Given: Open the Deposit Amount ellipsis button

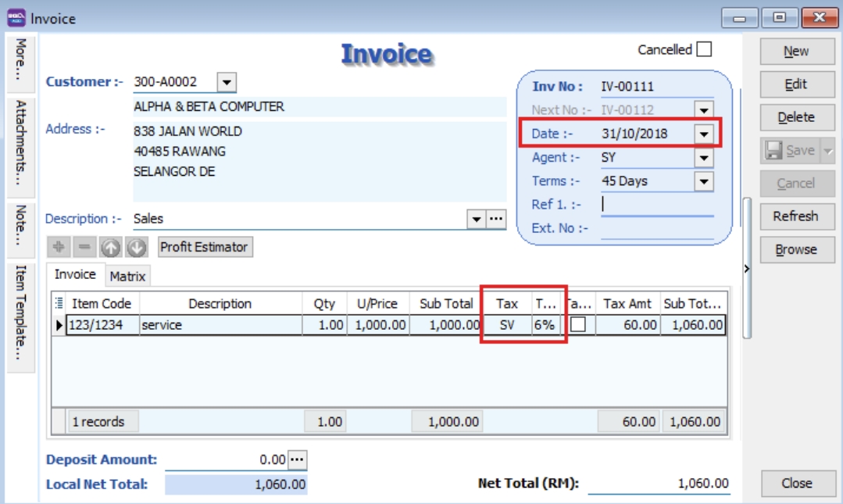Looking at the screenshot, I should point(298,459).
